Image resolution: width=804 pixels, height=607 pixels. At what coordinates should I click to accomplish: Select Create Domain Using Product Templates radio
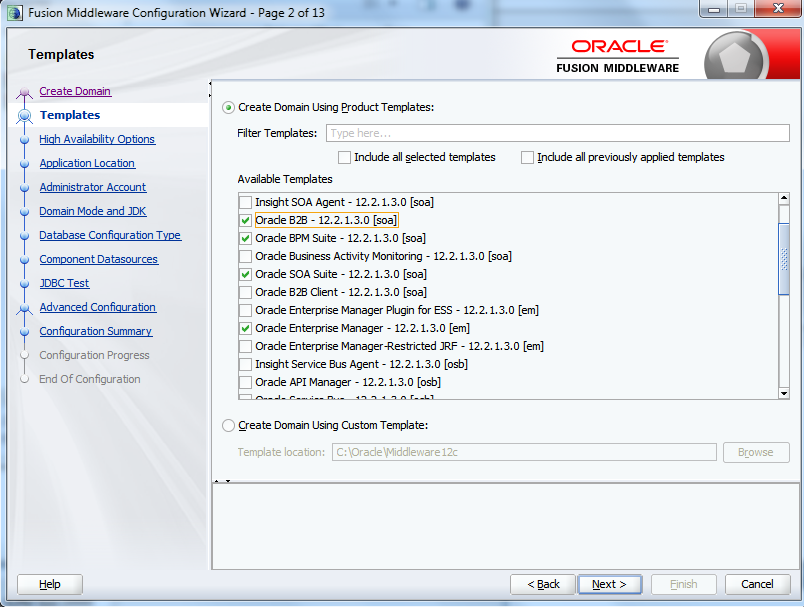coord(228,108)
